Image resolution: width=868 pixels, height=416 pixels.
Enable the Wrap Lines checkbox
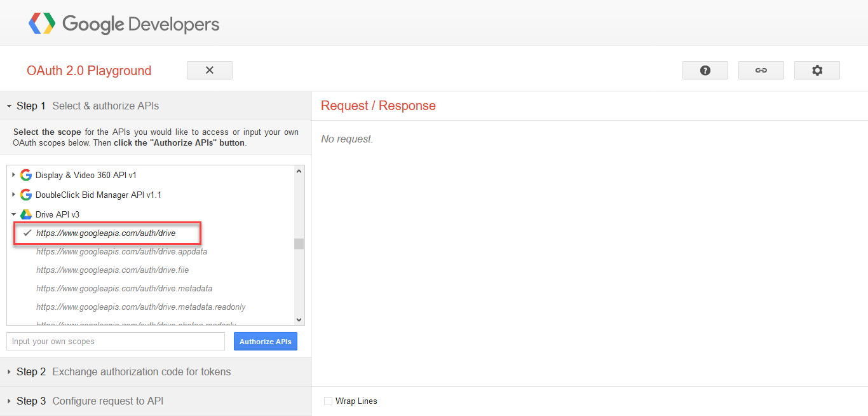coord(328,401)
